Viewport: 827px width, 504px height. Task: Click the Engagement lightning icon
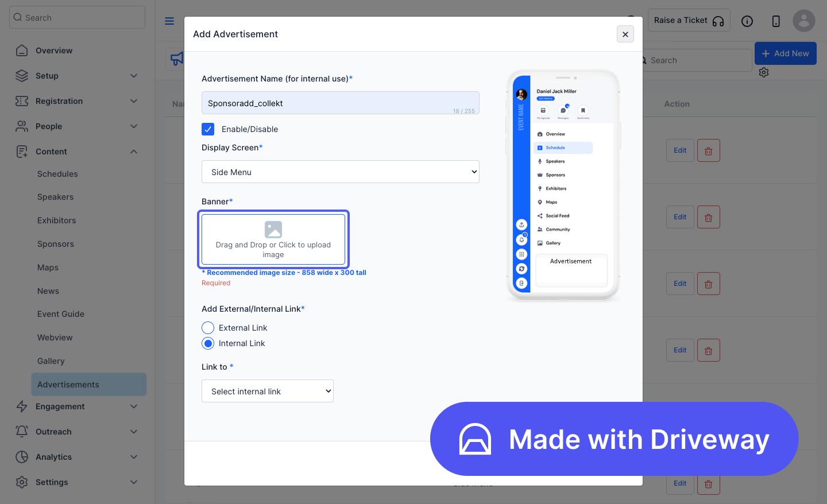tap(22, 406)
